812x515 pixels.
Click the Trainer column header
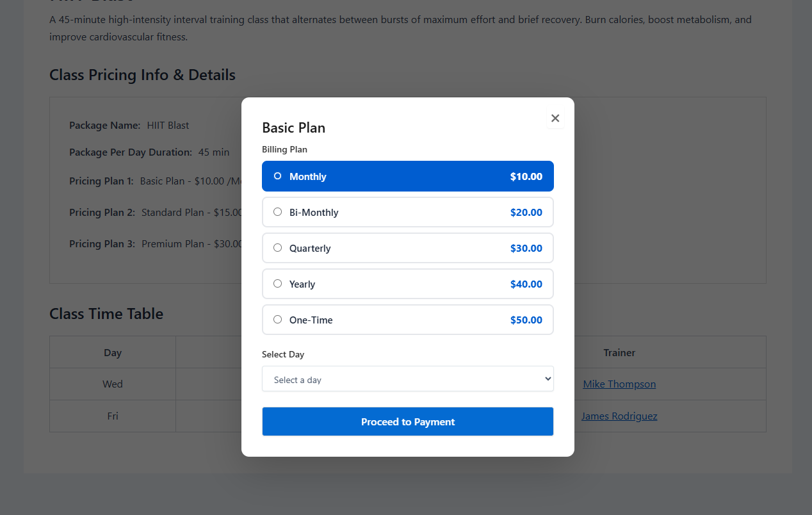click(x=619, y=353)
